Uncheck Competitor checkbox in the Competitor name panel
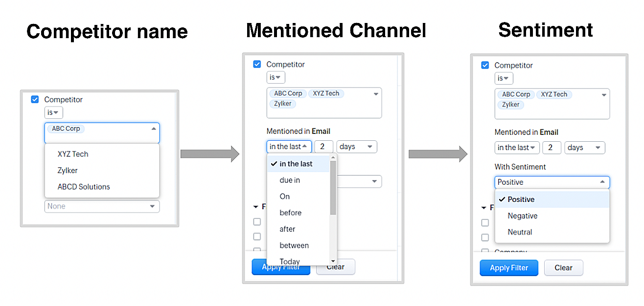 point(35,99)
